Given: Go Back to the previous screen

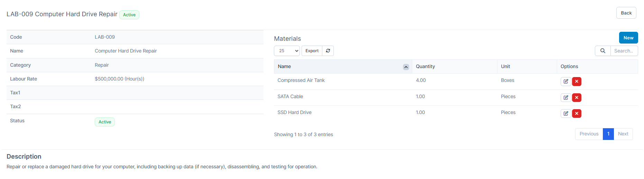Looking at the screenshot, I should click(626, 13).
